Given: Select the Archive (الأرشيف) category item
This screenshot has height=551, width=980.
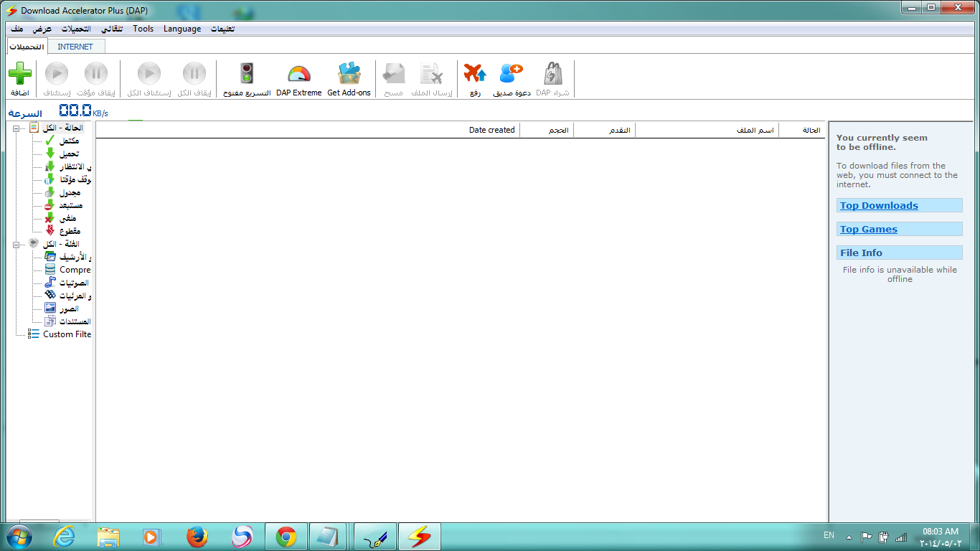Looking at the screenshot, I should [67, 257].
